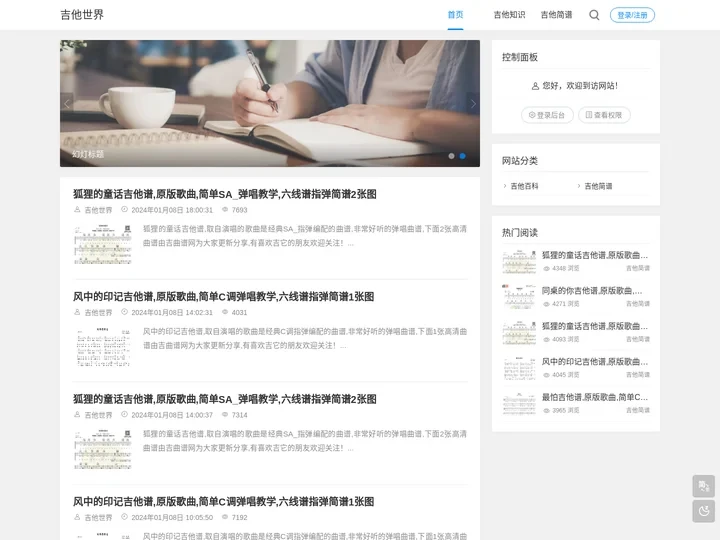Click the clock icon beside 2024年01月08日 10:05:50
The height and width of the screenshot is (540, 720).
tap(124, 517)
